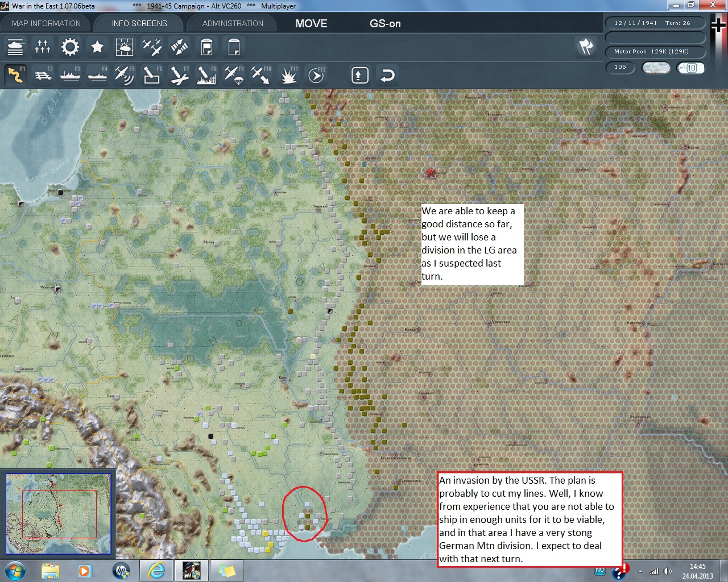Open the Order of Battle tank icon
The height and width of the screenshot is (582, 728).
click(15, 47)
